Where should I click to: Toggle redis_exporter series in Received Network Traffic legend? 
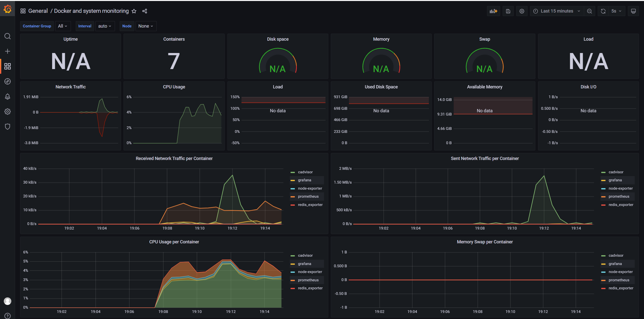coord(310,205)
